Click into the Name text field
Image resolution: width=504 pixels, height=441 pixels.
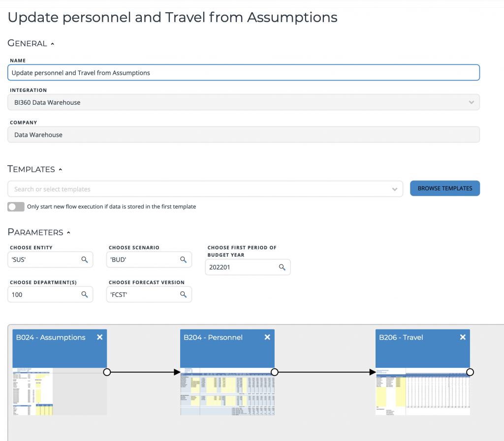click(x=244, y=73)
